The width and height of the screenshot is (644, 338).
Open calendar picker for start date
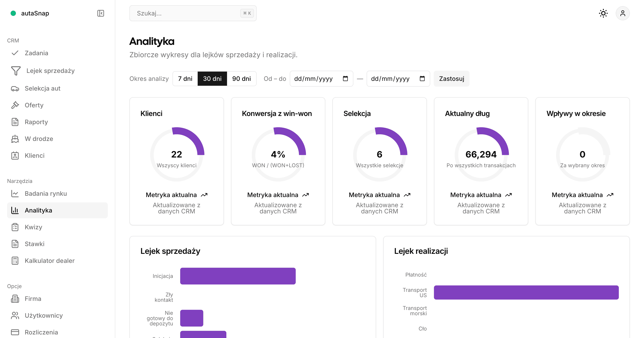(345, 78)
